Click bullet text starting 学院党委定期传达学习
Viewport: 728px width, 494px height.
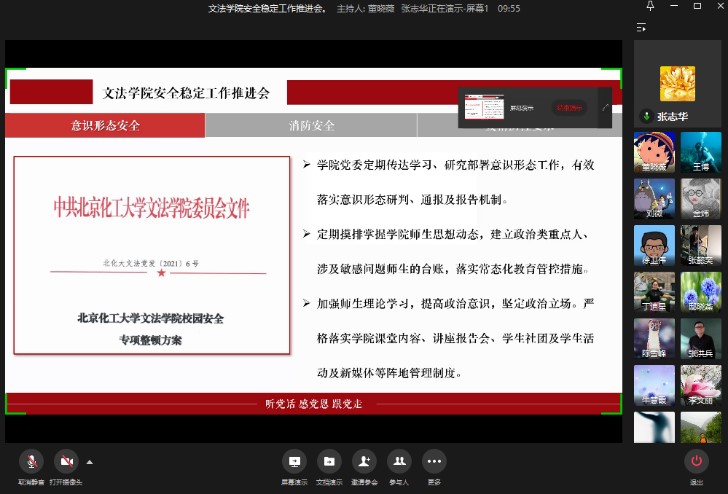(x=455, y=182)
